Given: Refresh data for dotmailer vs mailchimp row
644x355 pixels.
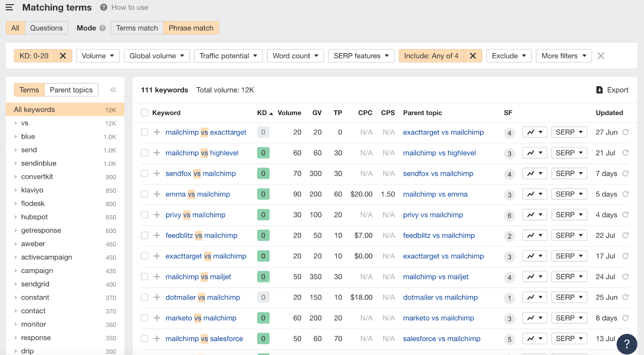Looking at the screenshot, I should point(625,297).
